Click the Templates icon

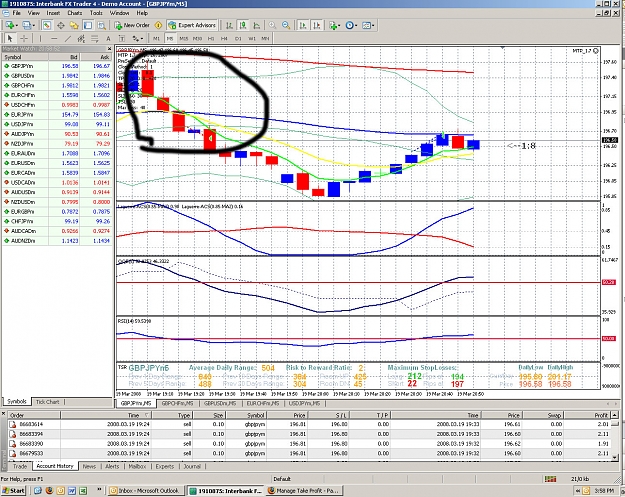[x=366, y=26]
